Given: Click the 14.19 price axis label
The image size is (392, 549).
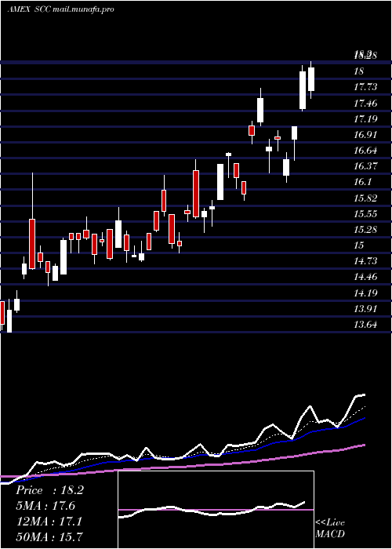Looking at the screenshot, I should [x=365, y=293].
